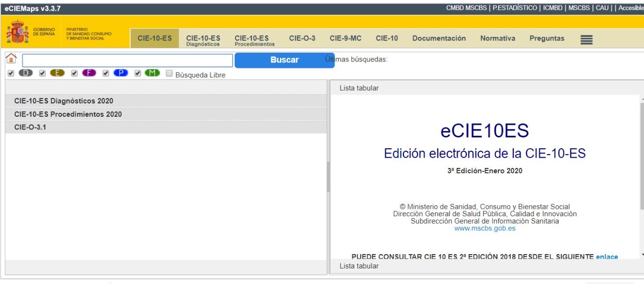This screenshot has width=644, height=296.
Task: Uncheck the D filter checkbox
Action: (x=11, y=73)
